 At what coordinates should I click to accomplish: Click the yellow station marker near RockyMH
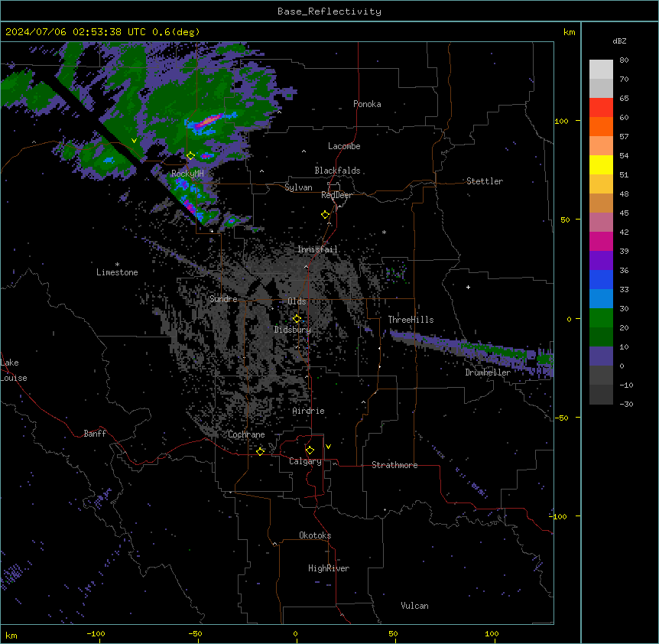(x=190, y=156)
